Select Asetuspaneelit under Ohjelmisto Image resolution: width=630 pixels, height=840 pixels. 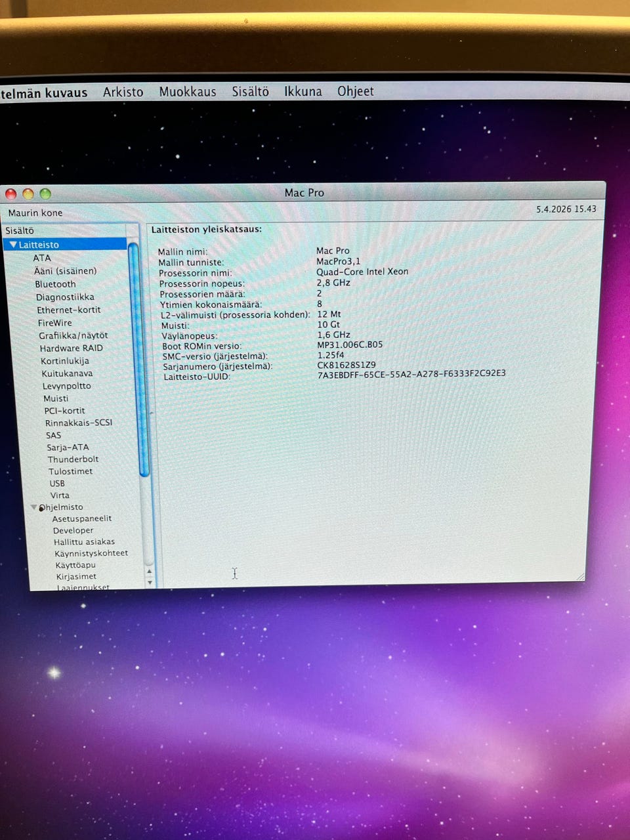coord(81,518)
